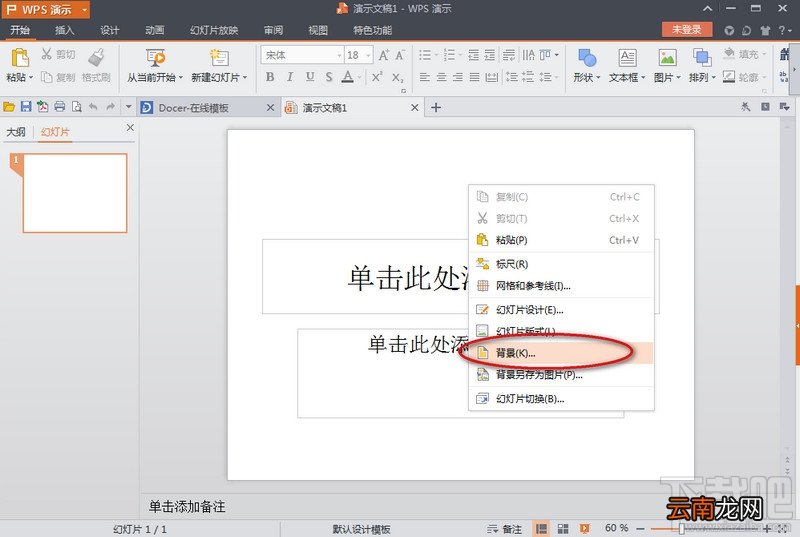Screen dimensions: 800x537
Task: Click the Picture insert icon
Action: tap(667, 58)
